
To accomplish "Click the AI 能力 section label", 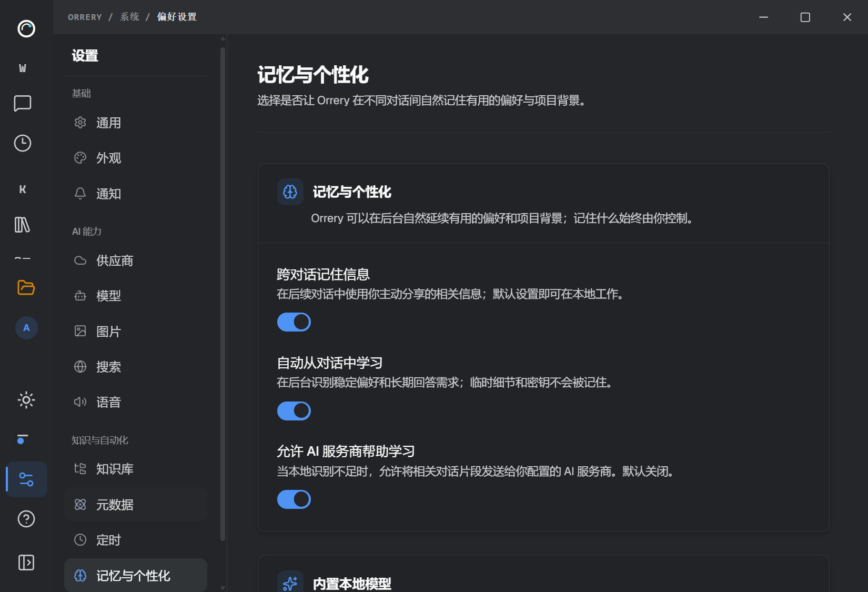I will [87, 231].
